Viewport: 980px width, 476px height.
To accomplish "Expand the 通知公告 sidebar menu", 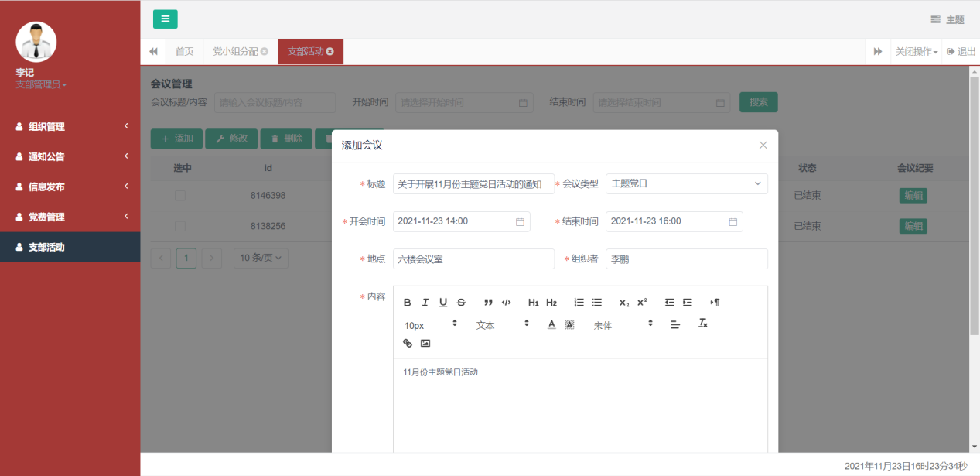I will coord(70,156).
